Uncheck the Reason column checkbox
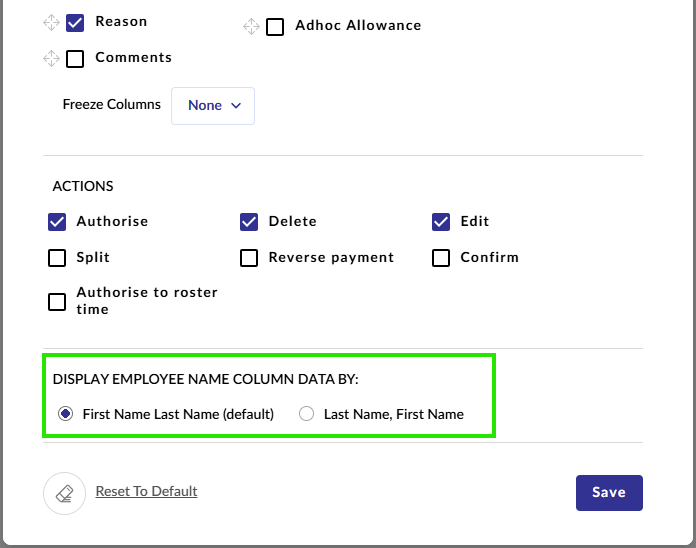 75,23
